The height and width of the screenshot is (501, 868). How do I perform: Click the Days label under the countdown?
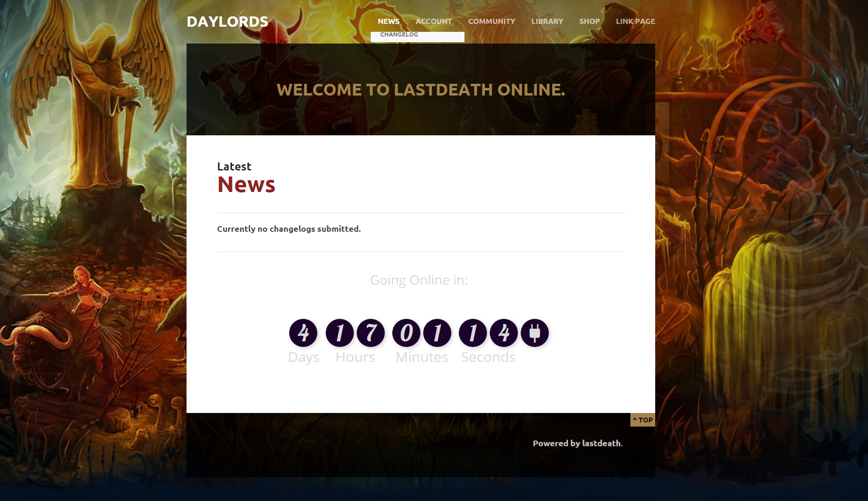304,357
